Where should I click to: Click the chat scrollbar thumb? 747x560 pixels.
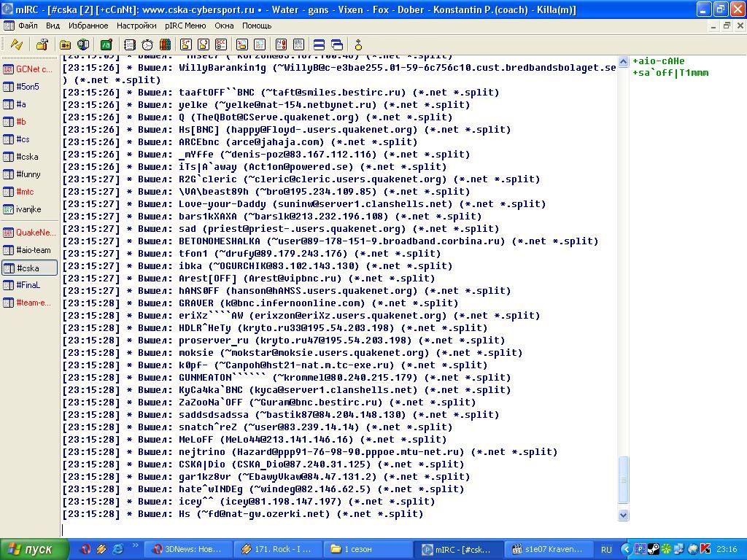pos(623,480)
